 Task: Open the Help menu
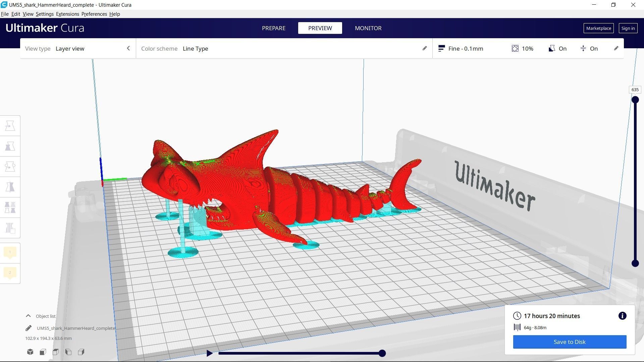point(114,14)
